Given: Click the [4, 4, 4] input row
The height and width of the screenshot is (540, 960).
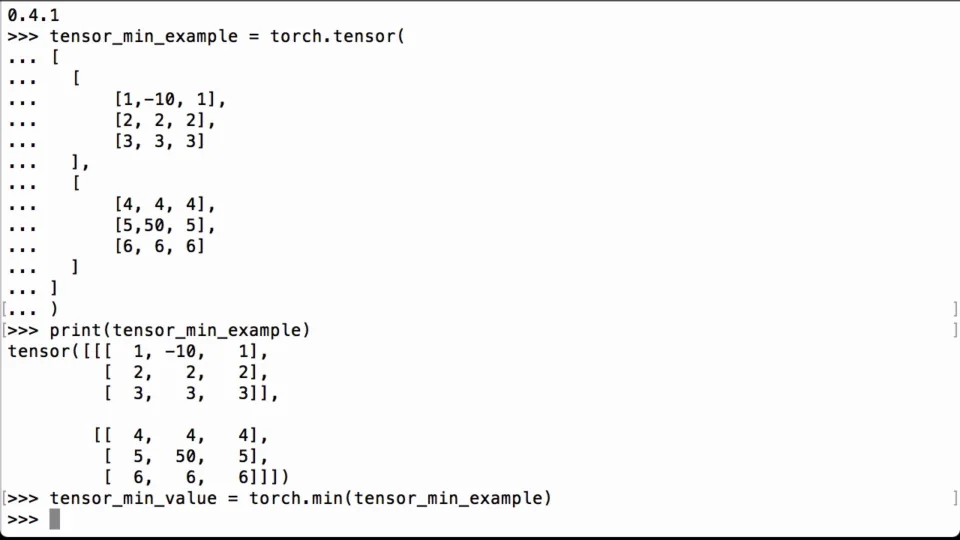Looking at the screenshot, I should [x=165, y=204].
